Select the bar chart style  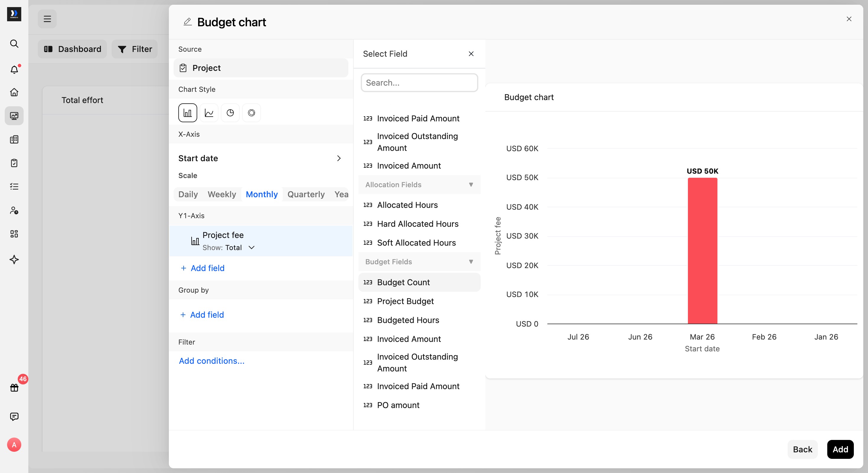point(188,113)
